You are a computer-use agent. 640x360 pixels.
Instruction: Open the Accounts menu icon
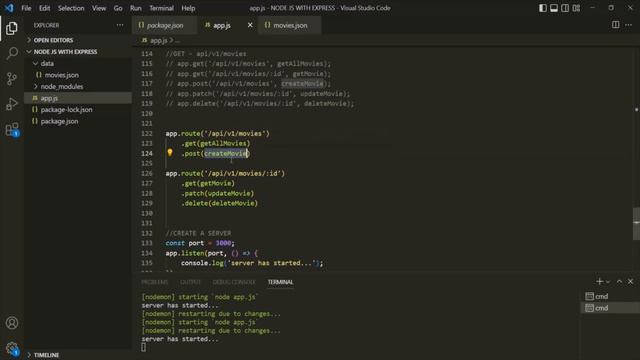tap(12, 323)
